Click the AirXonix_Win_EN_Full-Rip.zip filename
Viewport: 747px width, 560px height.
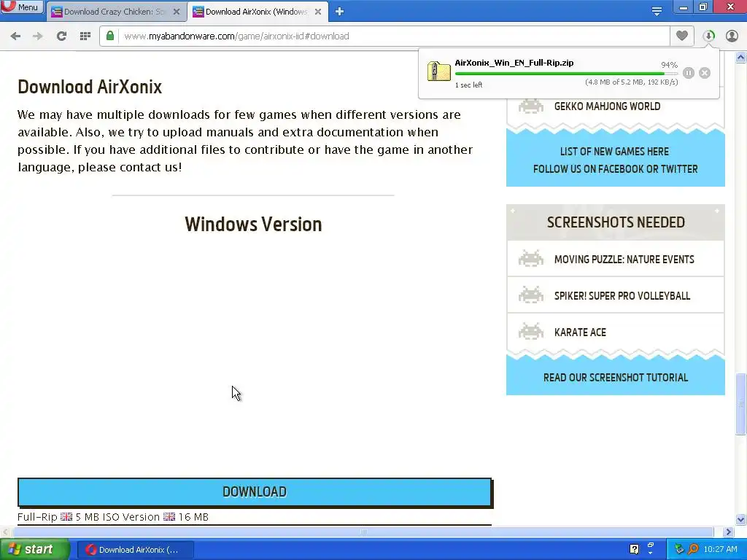pyautogui.click(x=514, y=63)
